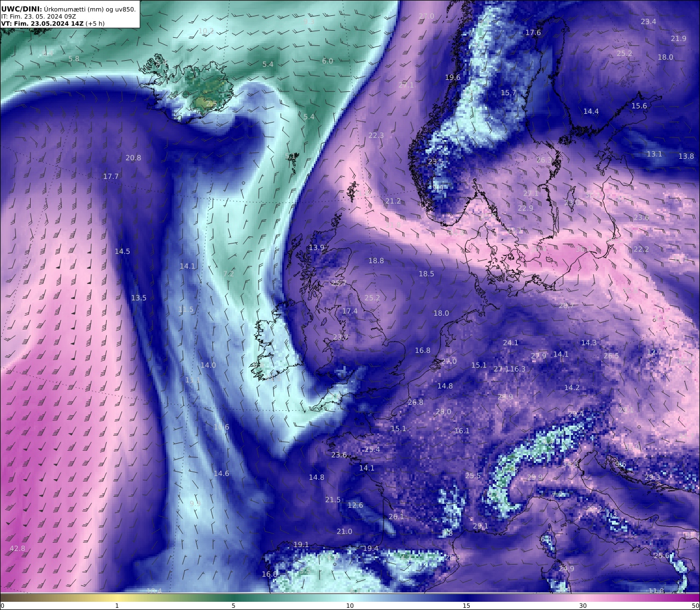Click the 15.7 value label
This screenshot has height=610, width=700.
click(x=509, y=92)
